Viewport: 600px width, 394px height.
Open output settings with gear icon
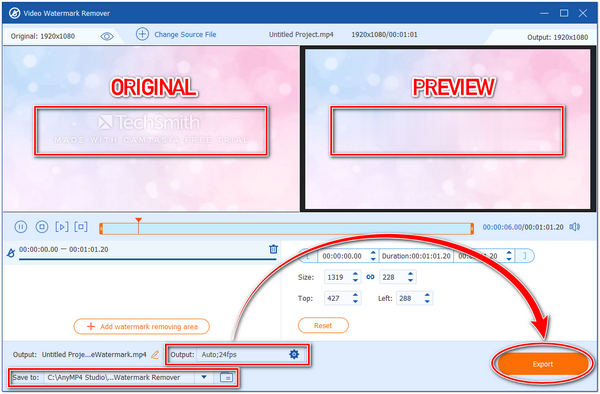point(294,354)
